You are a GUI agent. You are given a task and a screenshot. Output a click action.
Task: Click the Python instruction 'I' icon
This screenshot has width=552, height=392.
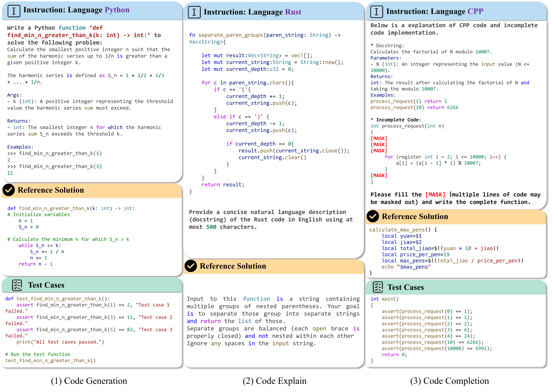pos(14,11)
